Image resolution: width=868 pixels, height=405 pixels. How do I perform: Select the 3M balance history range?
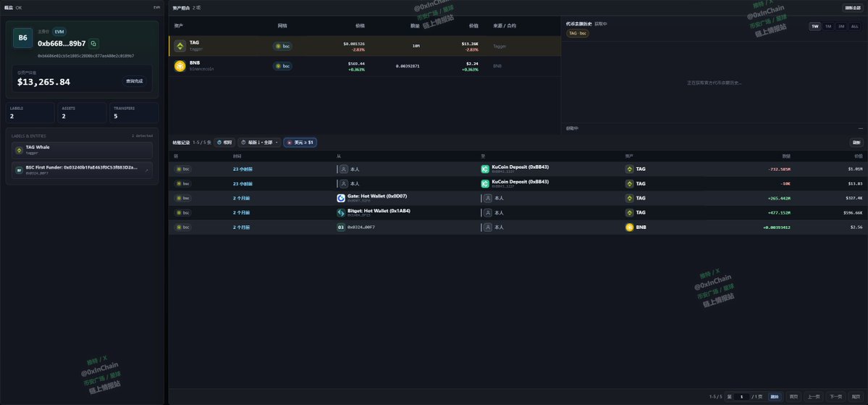point(841,26)
